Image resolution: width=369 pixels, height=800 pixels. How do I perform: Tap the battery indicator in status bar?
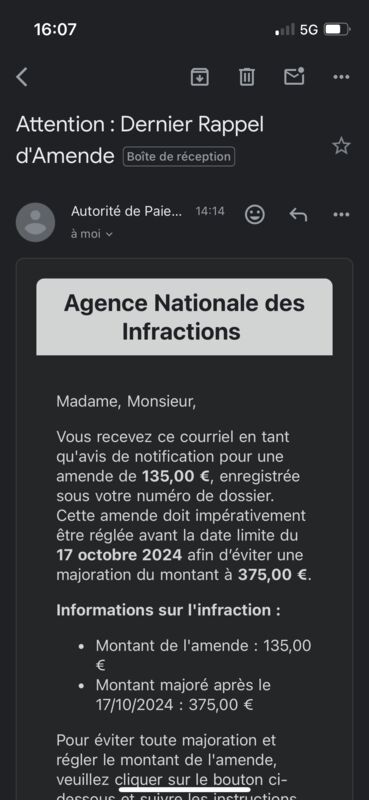pos(337,30)
